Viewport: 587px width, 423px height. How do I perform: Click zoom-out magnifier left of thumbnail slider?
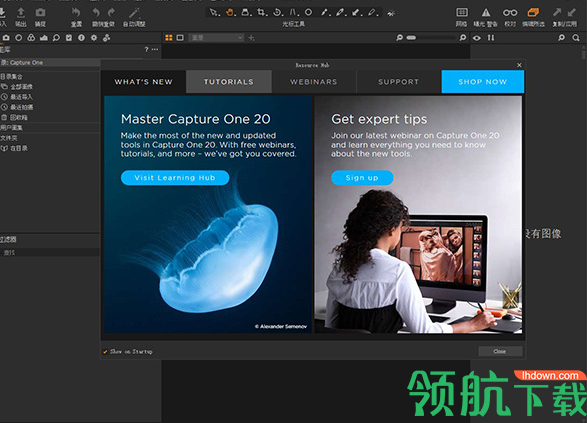click(x=399, y=38)
